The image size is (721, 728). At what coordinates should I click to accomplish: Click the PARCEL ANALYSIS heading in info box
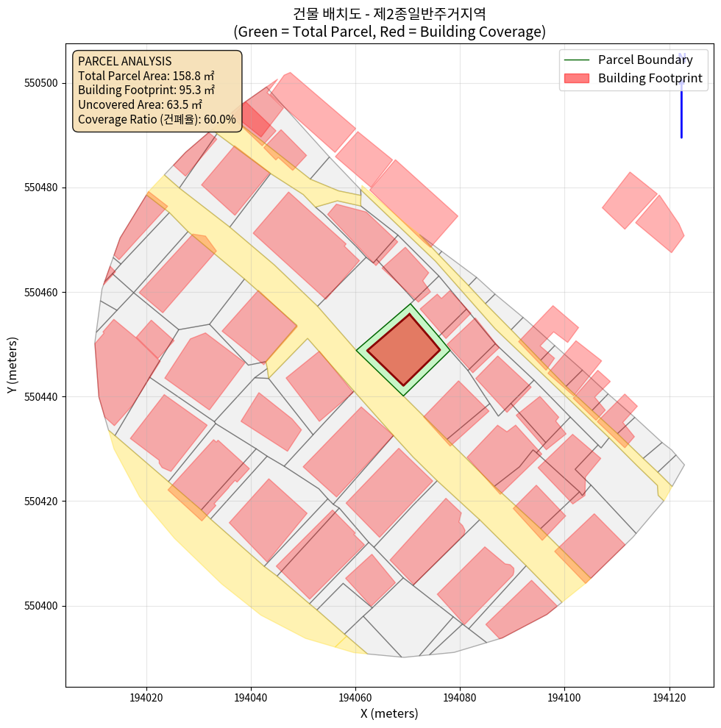(124, 61)
